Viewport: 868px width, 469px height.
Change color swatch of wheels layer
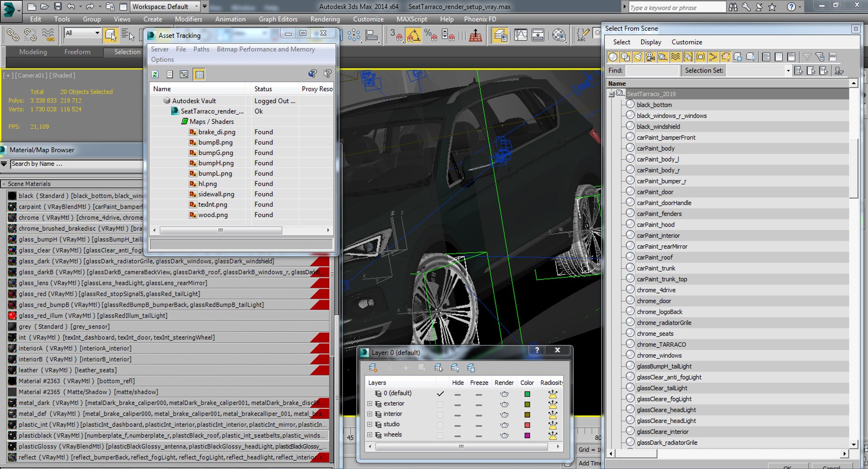point(527,436)
